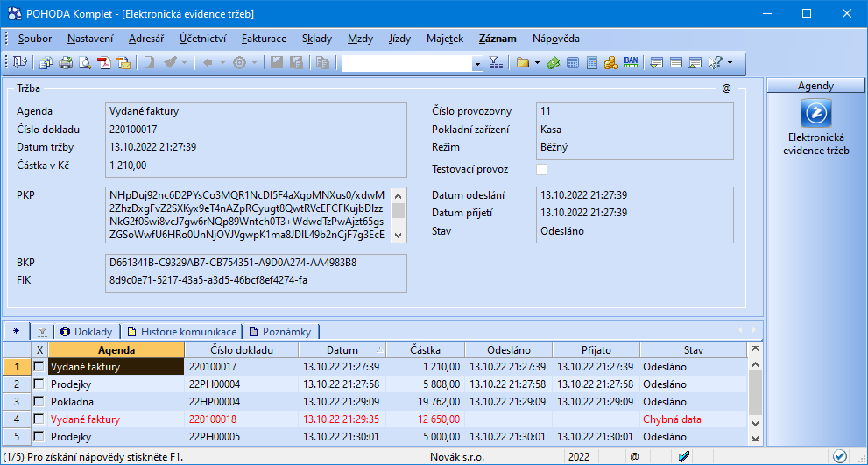Open the yellow folder icon dropdown arrow

[x=536, y=63]
